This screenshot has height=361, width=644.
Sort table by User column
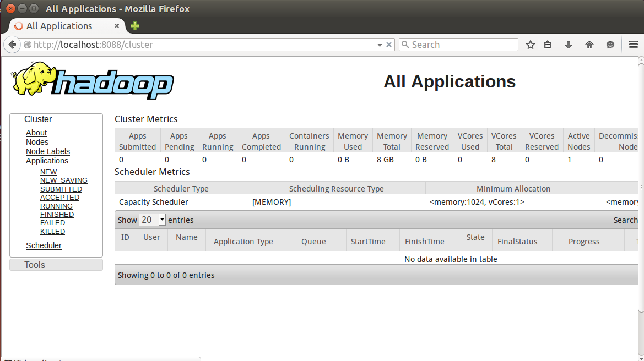click(x=151, y=240)
